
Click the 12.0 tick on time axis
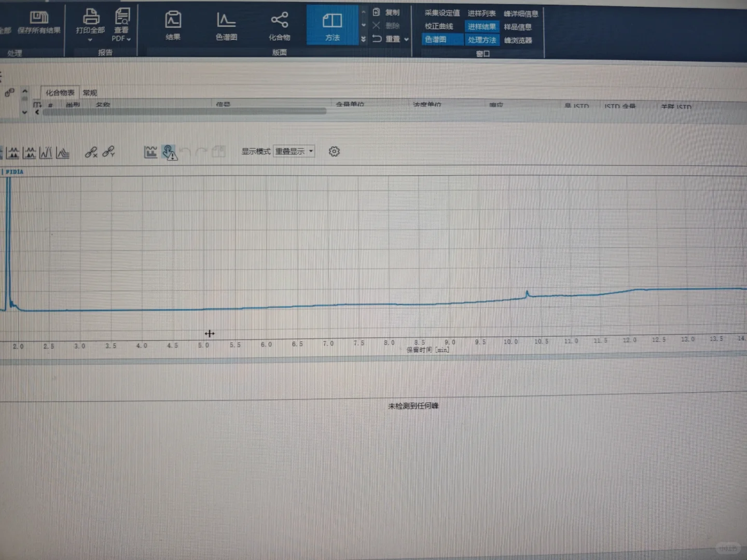pyautogui.click(x=629, y=340)
